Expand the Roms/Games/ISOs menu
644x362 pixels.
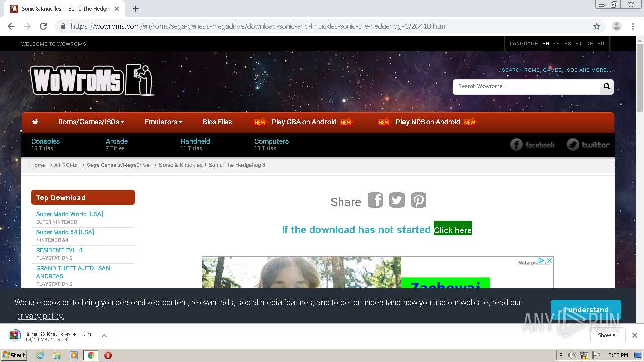point(92,122)
